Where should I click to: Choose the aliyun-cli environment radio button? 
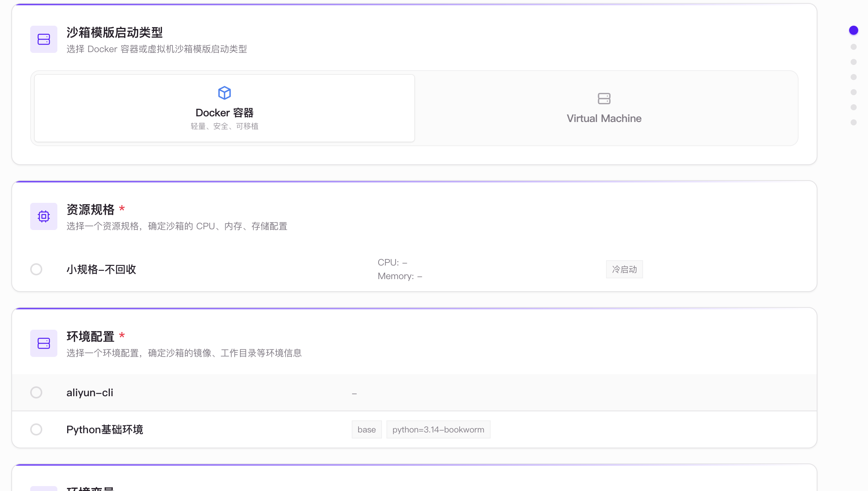point(36,392)
